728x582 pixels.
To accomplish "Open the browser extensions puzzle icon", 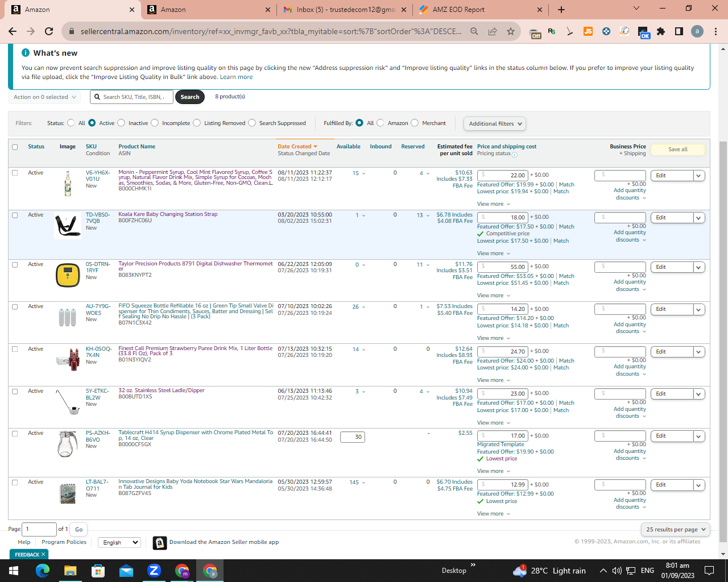I will click(x=661, y=31).
